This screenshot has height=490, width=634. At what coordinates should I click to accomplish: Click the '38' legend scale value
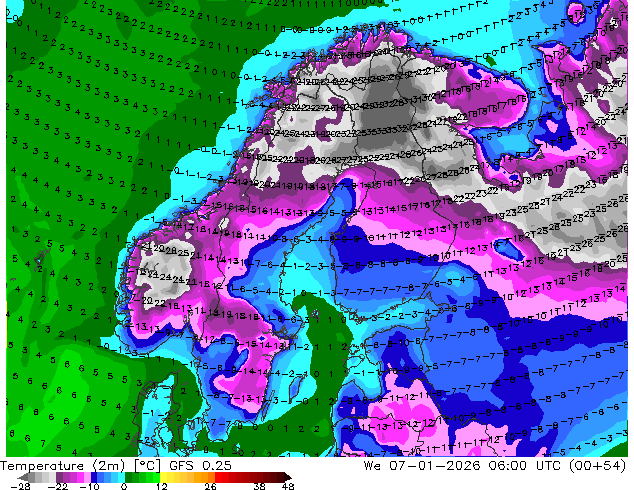(259, 486)
